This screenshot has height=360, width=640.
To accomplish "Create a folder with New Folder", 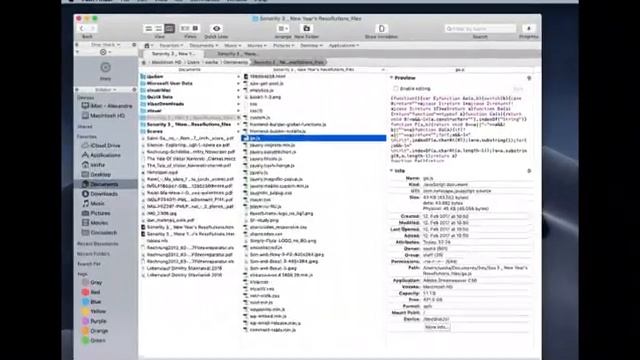I will [307, 29].
